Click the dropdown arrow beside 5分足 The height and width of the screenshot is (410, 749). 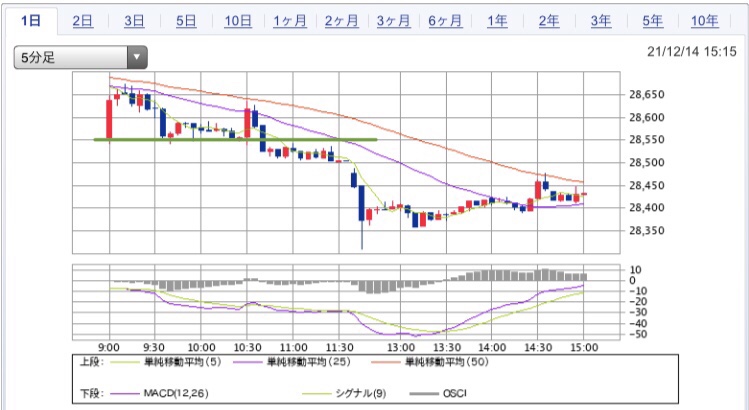[x=137, y=57]
